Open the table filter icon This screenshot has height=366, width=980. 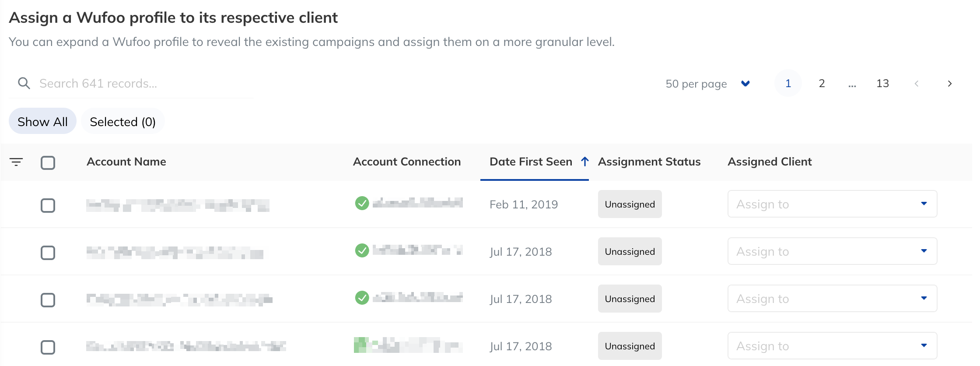tap(16, 162)
